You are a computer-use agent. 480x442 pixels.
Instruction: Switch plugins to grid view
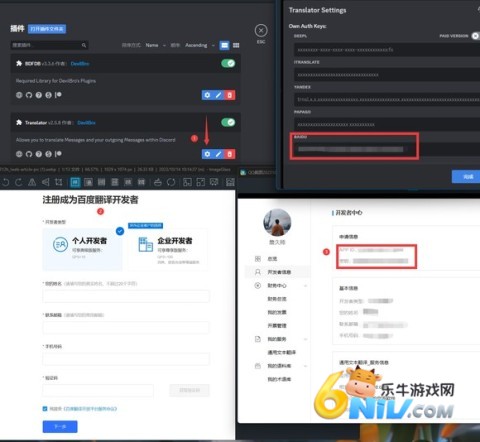click(236, 45)
